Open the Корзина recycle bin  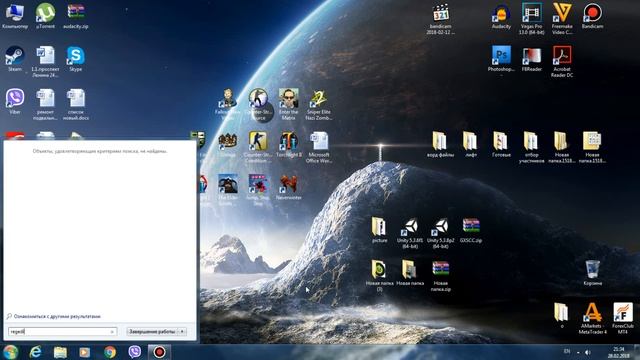(592, 273)
